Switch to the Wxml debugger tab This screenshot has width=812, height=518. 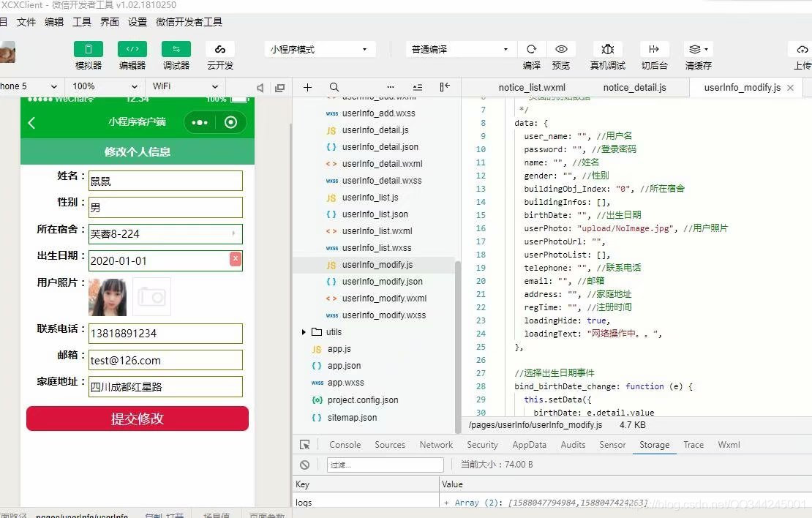[x=729, y=445]
